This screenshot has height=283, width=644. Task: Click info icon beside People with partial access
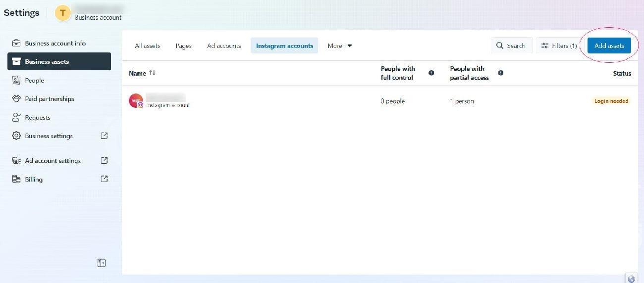pyautogui.click(x=500, y=73)
